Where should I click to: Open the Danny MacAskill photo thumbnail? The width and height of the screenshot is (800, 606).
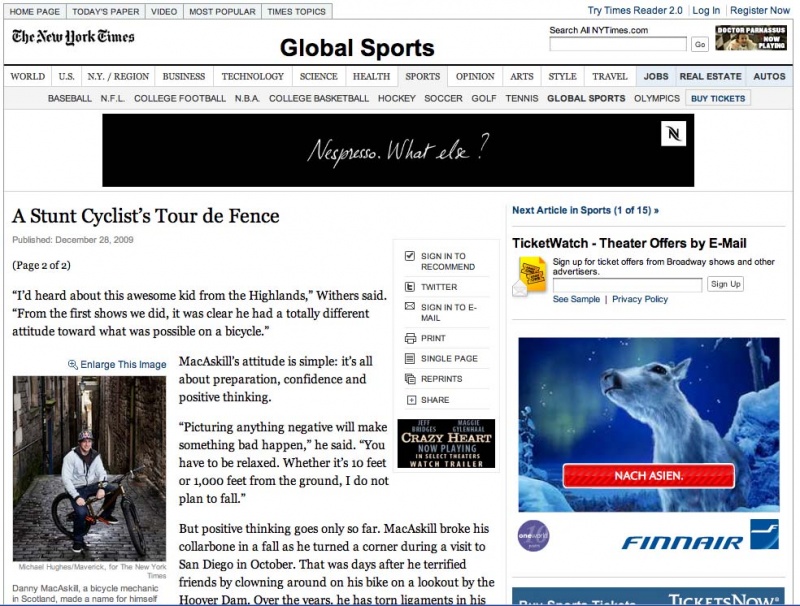[x=89, y=468]
